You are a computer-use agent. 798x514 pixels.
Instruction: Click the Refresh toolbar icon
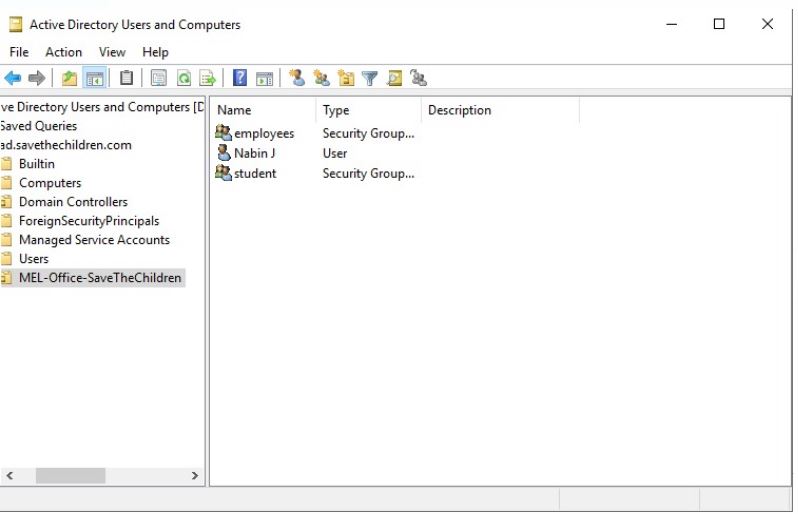184,78
